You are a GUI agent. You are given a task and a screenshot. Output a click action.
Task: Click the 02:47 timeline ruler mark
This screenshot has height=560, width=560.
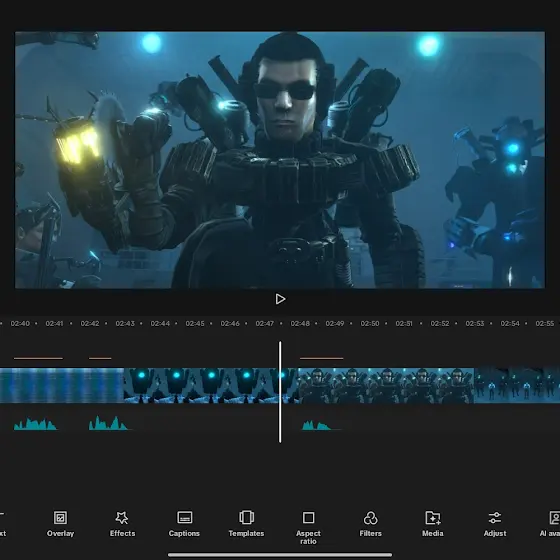(265, 324)
